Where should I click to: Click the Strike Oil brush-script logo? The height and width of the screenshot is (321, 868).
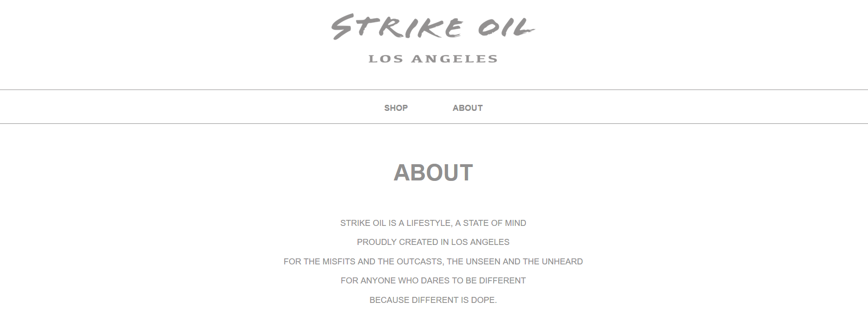point(433,27)
